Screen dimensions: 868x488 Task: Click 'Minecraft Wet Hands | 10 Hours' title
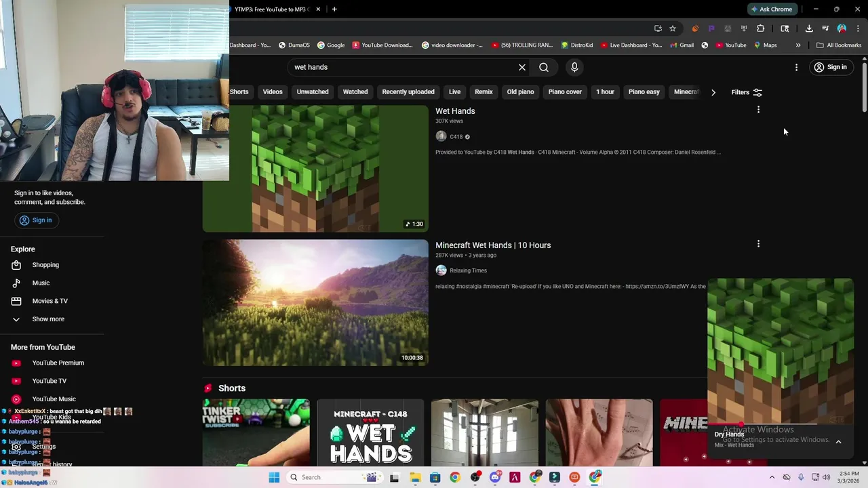coord(493,245)
